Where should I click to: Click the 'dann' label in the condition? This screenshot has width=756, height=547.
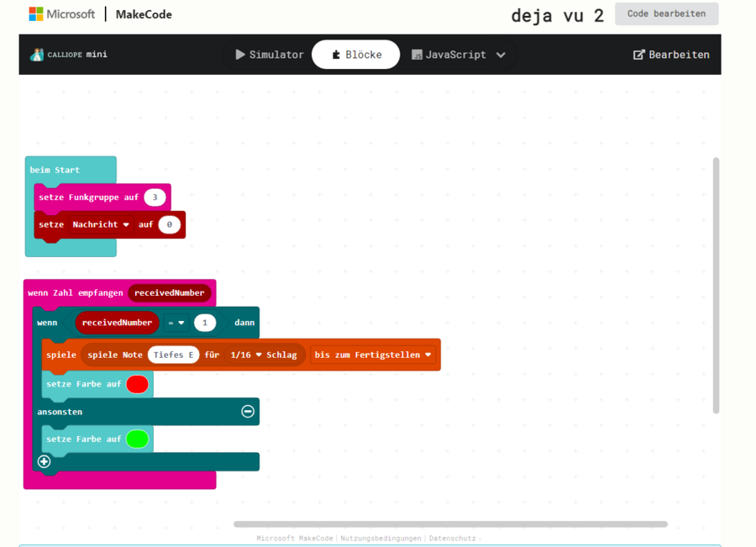(x=244, y=323)
